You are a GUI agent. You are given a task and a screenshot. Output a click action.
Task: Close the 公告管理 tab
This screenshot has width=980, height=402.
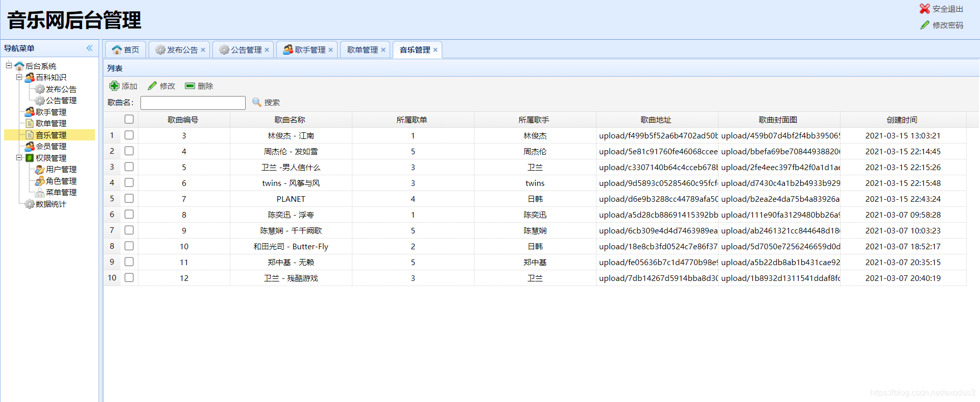(267, 50)
